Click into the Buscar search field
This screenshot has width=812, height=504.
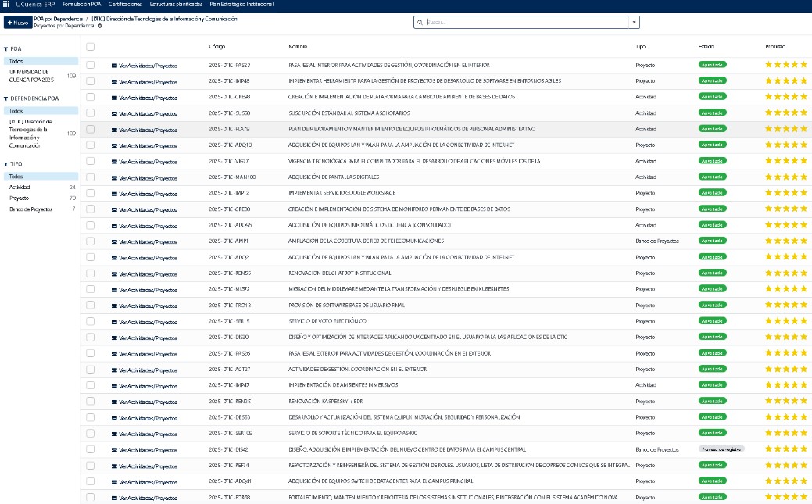524,23
